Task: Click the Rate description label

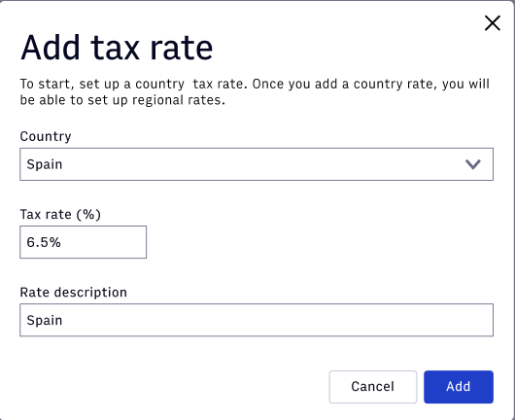Action: 73,293
